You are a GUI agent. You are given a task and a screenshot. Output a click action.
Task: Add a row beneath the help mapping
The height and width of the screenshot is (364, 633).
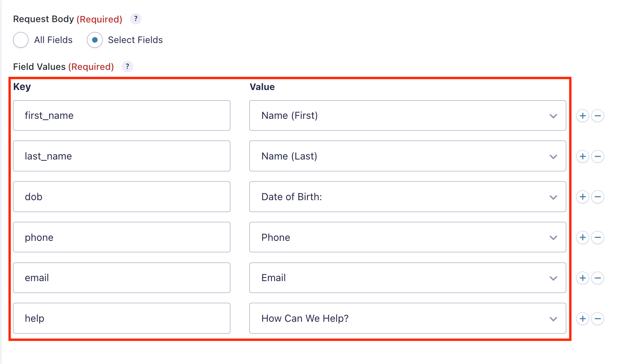pos(583,318)
